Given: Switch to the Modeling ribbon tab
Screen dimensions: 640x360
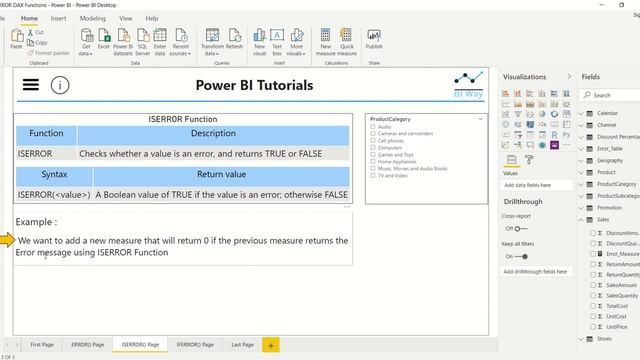Looking at the screenshot, I should pyautogui.click(x=93, y=18).
